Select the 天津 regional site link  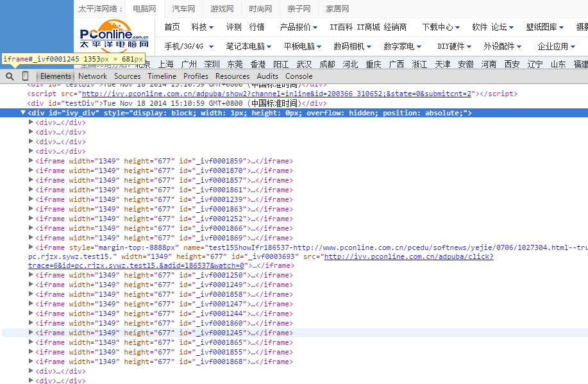click(442, 65)
